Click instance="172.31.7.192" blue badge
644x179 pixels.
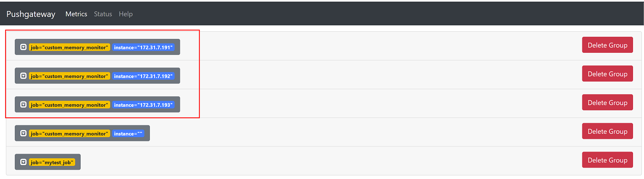click(143, 76)
